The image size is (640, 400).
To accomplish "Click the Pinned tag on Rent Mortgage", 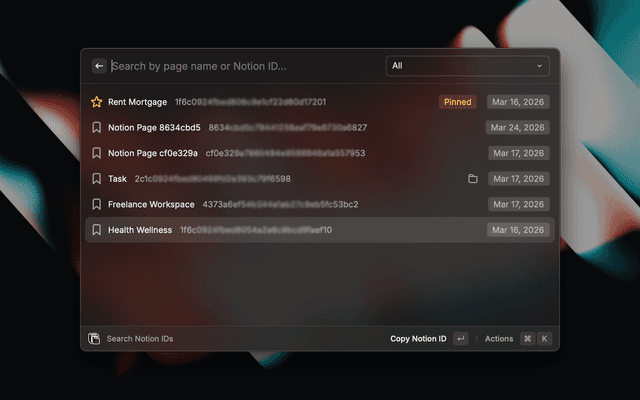I will pyautogui.click(x=457, y=102).
